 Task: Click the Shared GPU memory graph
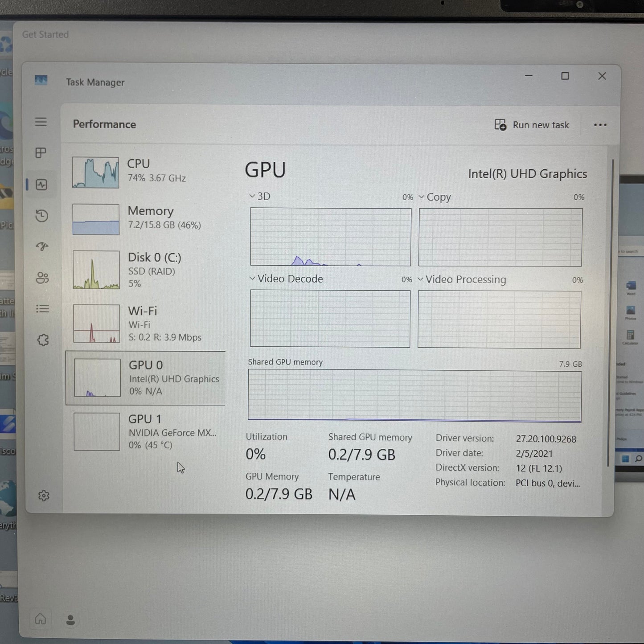pos(414,396)
